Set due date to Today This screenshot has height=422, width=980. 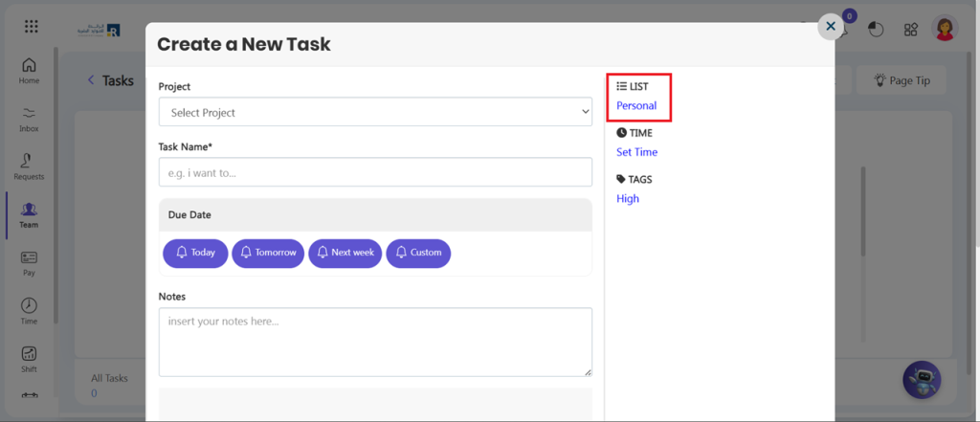[x=195, y=253]
